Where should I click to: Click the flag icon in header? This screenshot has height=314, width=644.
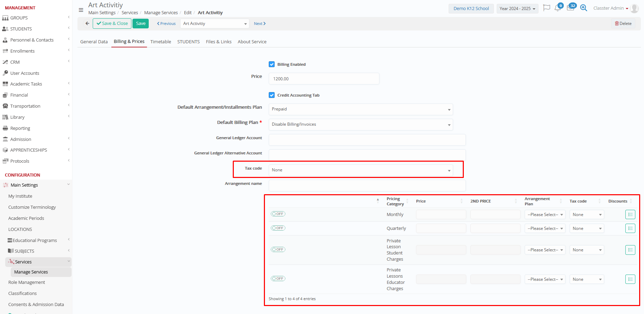coord(546,8)
